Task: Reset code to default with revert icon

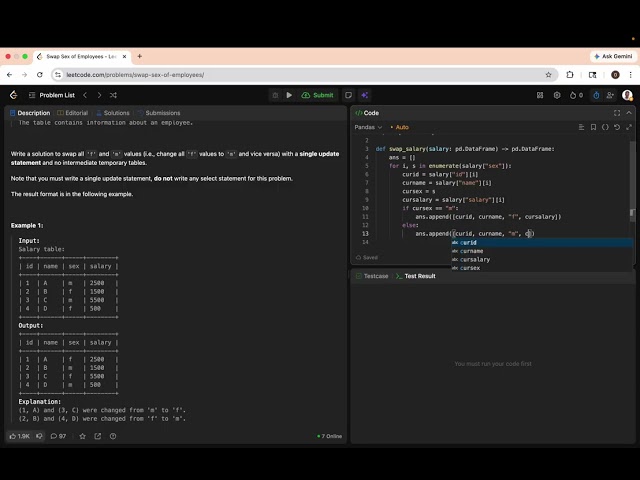Action: (x=617, y=127)
